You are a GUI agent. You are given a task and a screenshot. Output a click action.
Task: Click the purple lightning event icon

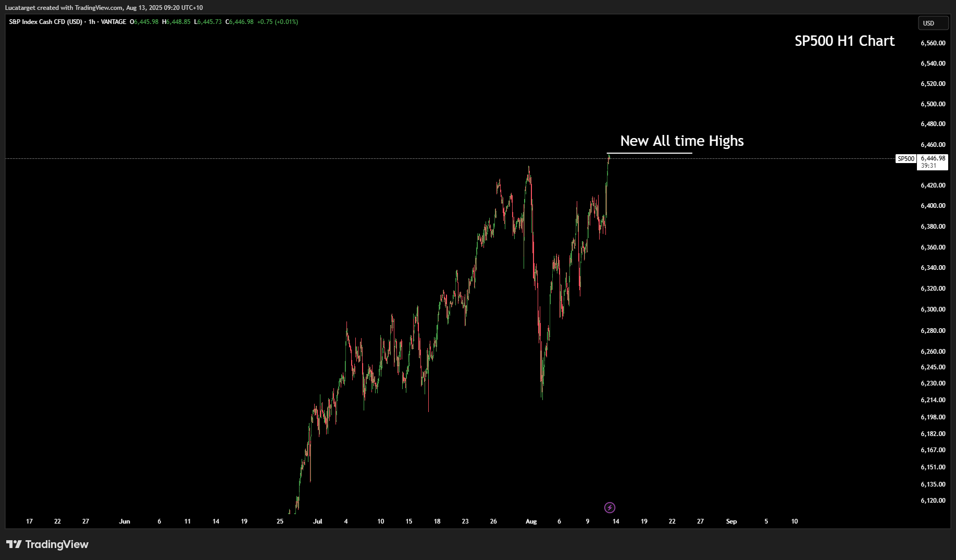pos(610,507)
